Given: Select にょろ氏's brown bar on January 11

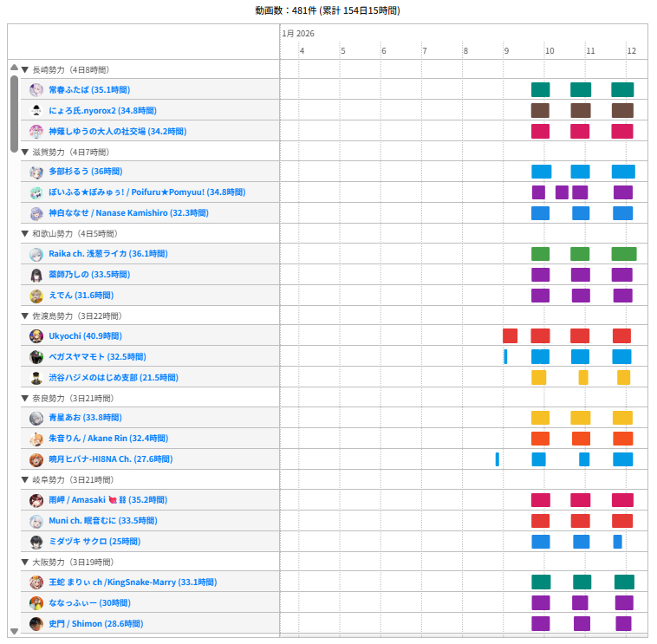Looking at the screenshot, I should pyautogui.click(x=581, y=111).
